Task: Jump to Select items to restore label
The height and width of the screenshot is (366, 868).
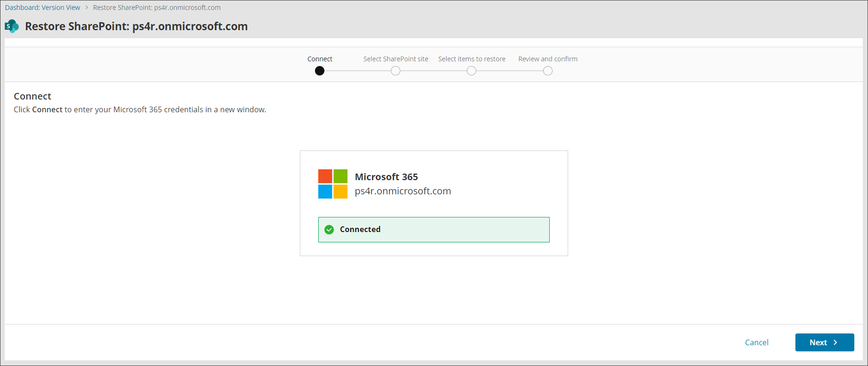Action: [x=471, y=59]
